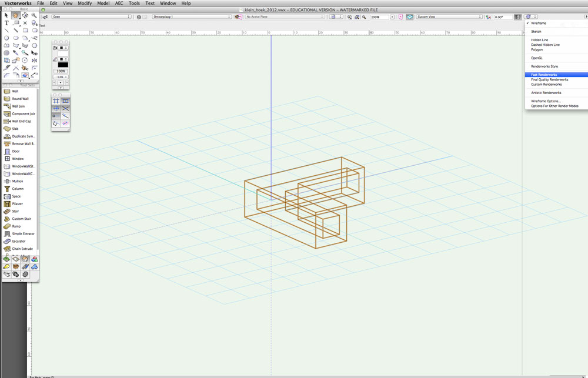Select the Rounded Rectangle tool
The image size is (588, 378).
[35, 31]
